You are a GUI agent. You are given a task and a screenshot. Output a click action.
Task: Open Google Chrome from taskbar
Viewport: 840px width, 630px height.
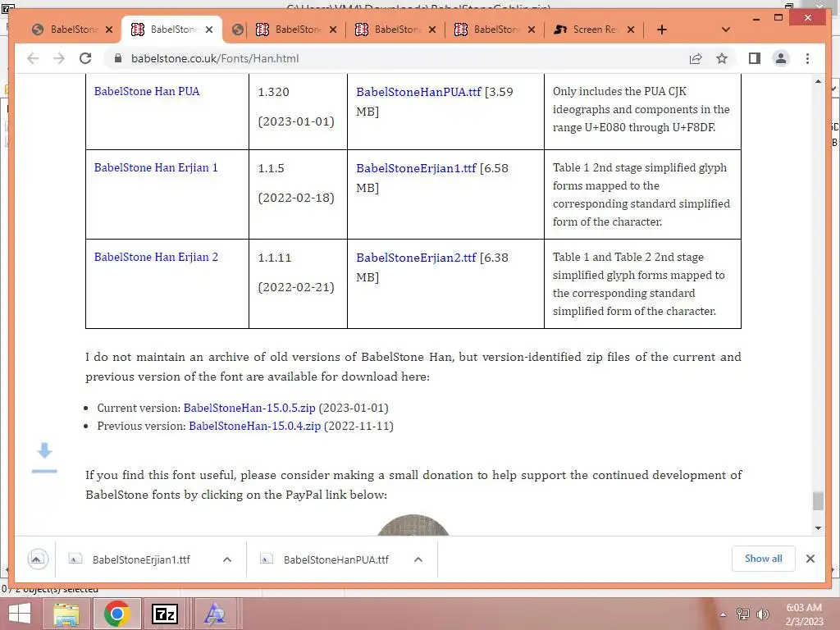point(117,614)
